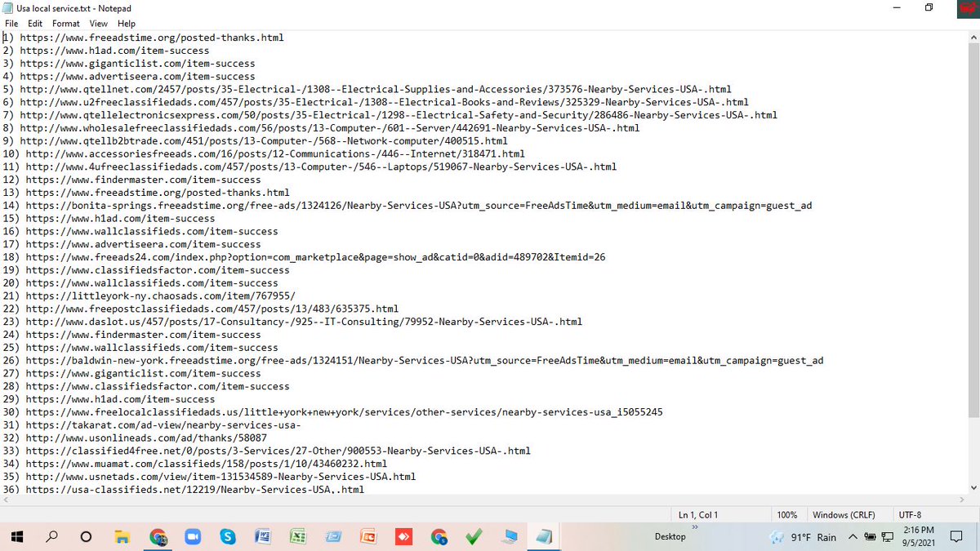Click the scrollbar up arrow
This screenshot has height=551, width=980.
(x=973, y=38)
